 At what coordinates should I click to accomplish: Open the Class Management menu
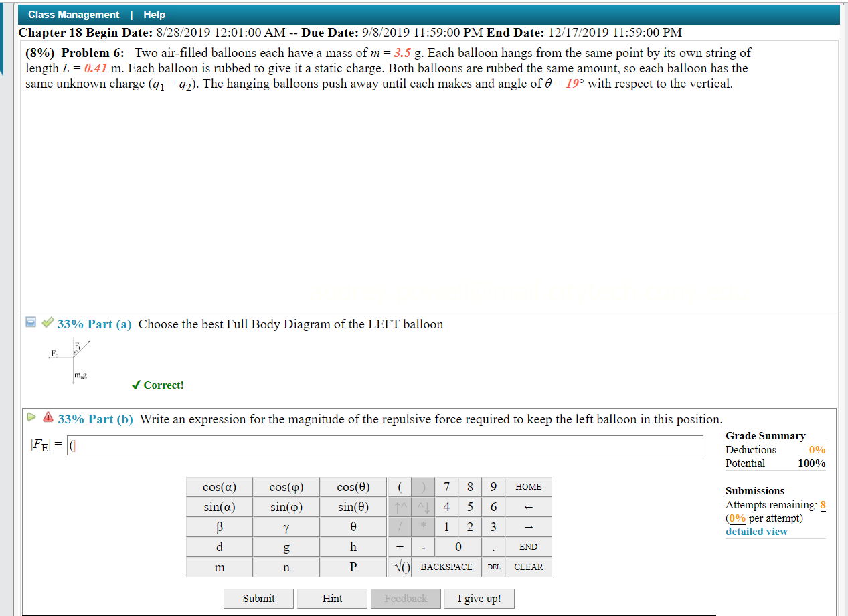(74, 14)
